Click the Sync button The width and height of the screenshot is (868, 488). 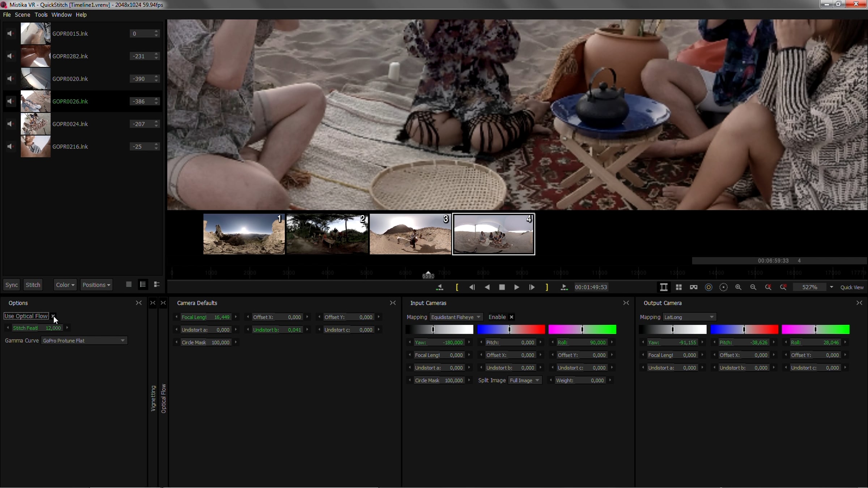[12, 285]
